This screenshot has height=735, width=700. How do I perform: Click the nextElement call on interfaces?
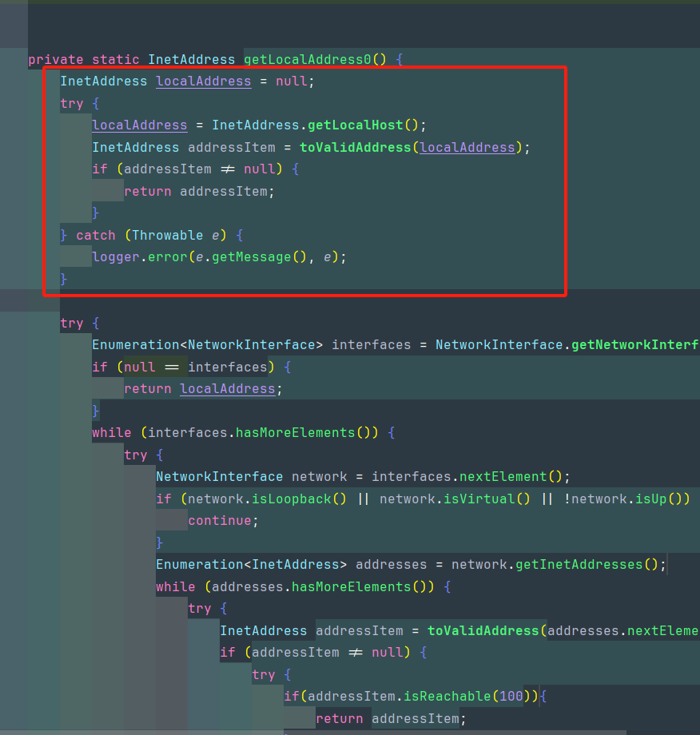(x=503, y=477)
